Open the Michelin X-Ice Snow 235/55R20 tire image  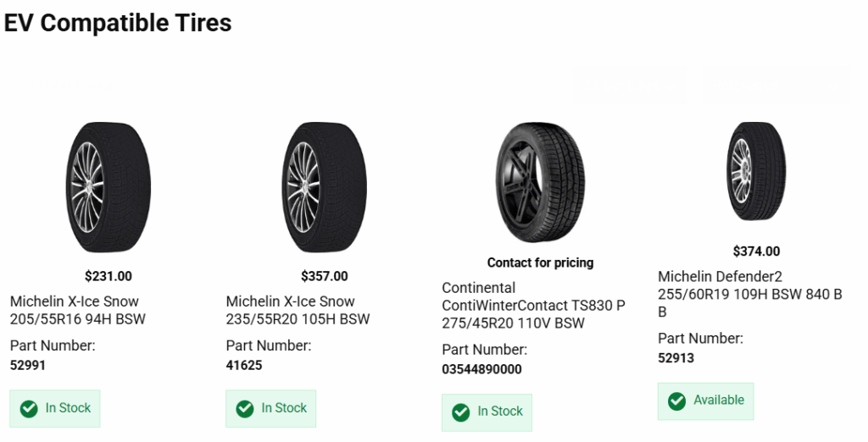pyautogui.click(x=325, y=188)
